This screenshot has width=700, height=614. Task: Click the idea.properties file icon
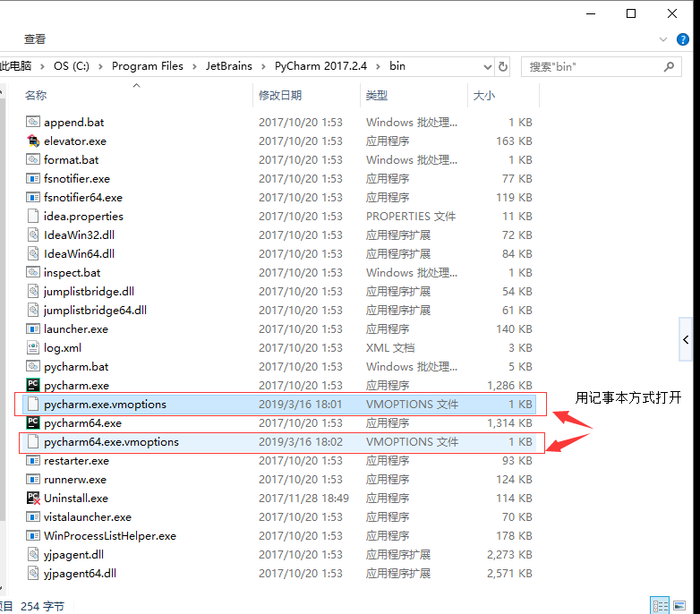tap(33, 216)
